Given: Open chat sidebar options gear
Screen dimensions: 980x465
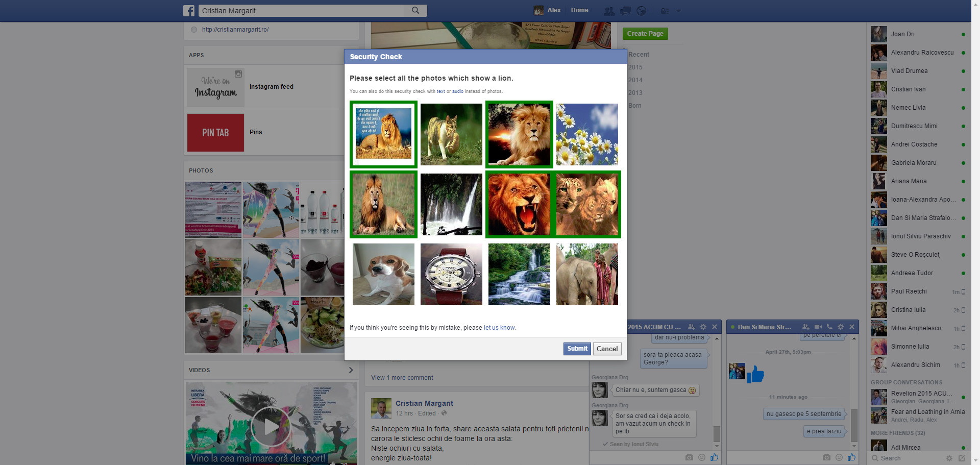Looking at the screenshot, I should pyautogui.click(x=949, y=458).
